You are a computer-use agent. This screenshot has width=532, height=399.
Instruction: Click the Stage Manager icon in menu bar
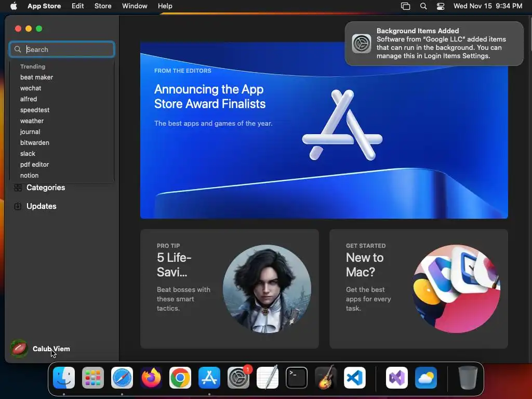pos(405,6)
